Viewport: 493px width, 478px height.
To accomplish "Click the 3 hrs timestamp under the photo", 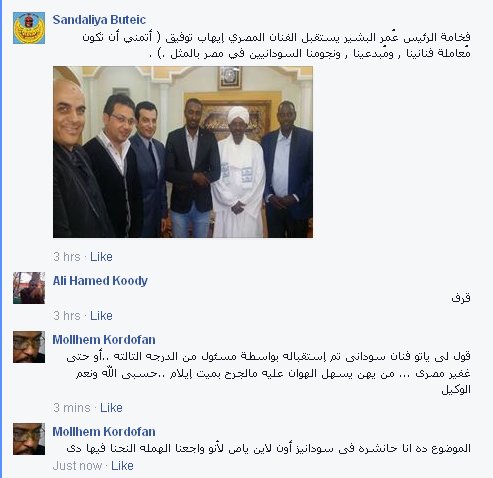I will tap(67, 257).
